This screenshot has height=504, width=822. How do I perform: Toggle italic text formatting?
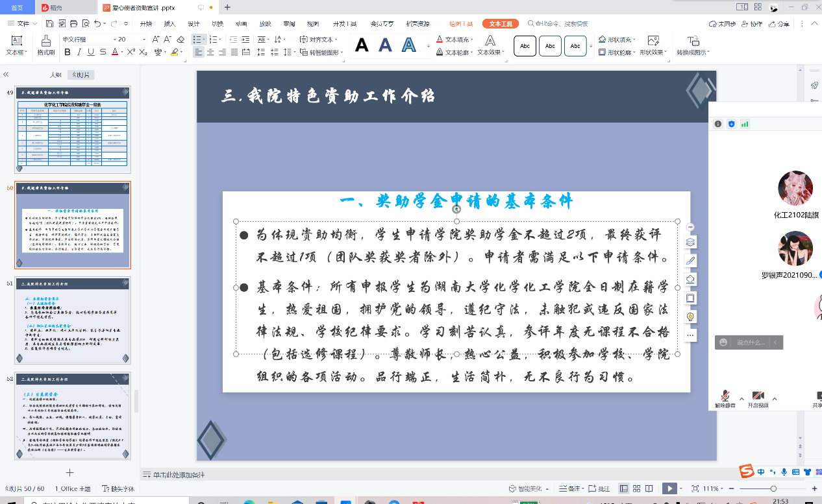coord(79,53)
